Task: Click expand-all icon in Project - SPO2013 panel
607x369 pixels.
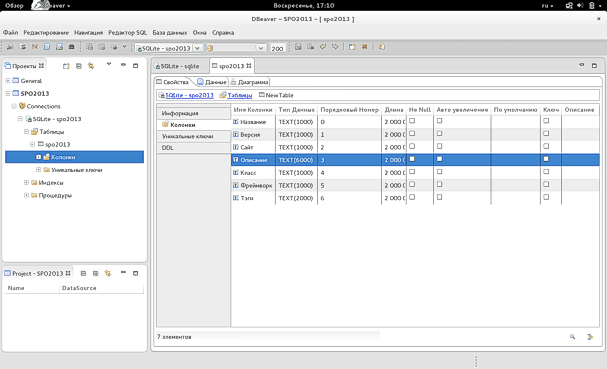Action: pyautogui.click(x=96, y=273)
